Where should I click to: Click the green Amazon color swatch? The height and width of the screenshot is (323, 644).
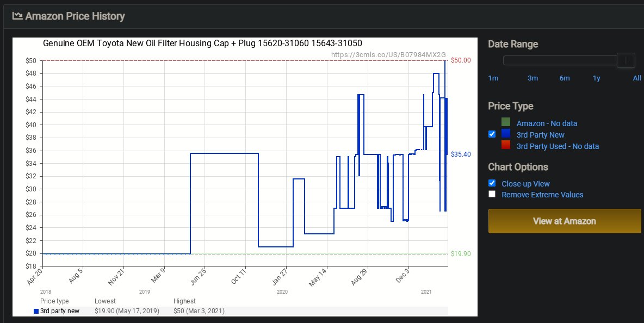click(506, 122)
